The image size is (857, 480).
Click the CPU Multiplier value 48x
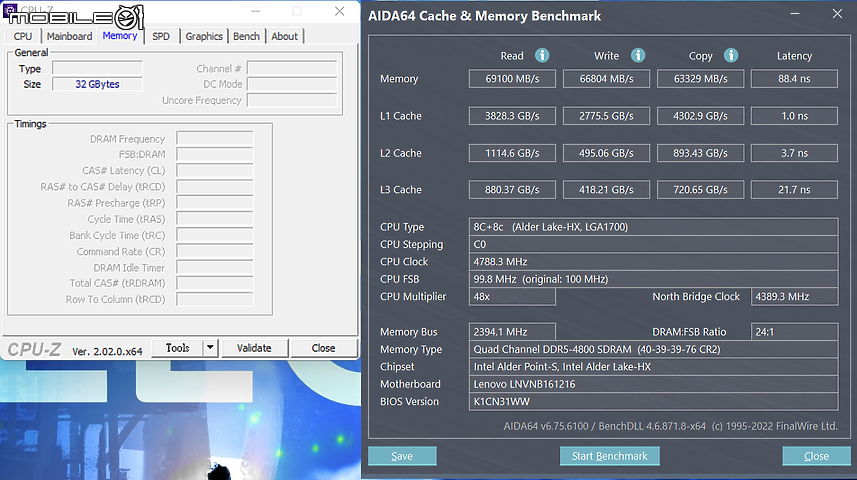coord(512,296)
